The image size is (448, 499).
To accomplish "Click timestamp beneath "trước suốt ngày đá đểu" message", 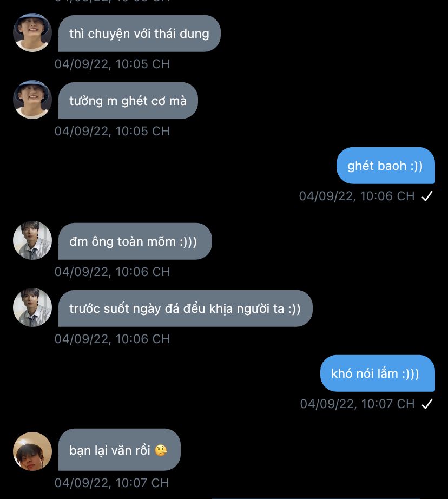I will 112,339.
